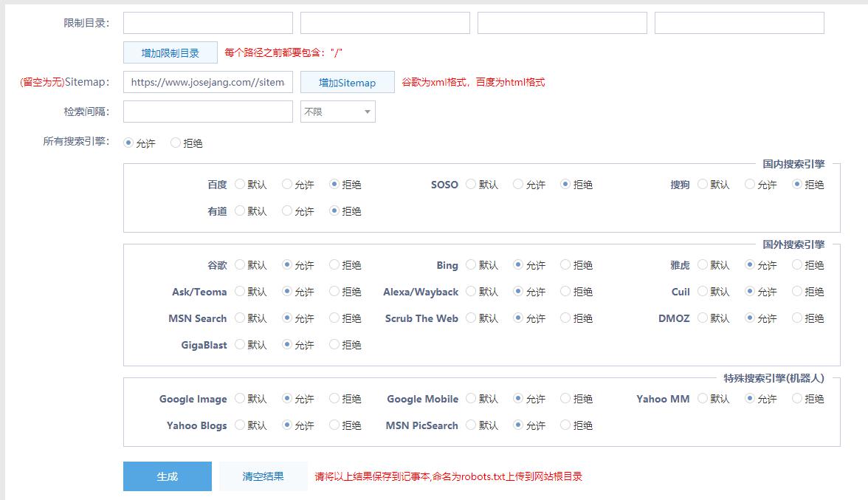Image resolution: width=868 pixels, height=500 pixels.
Task: Set 有道 to 默认
Action: tap(239, 210)
